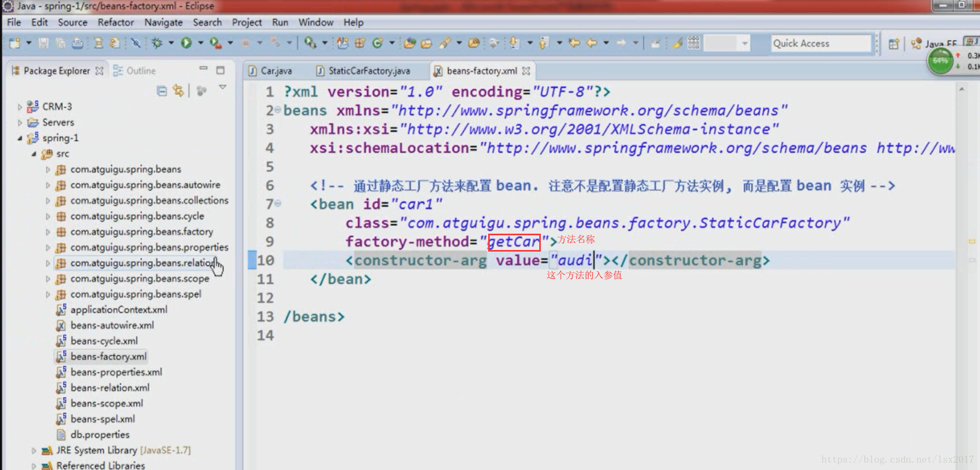Click the green 64% memory monitor widget
The image size is (980, 470).
pyautogui.click(x=941, y=61)
